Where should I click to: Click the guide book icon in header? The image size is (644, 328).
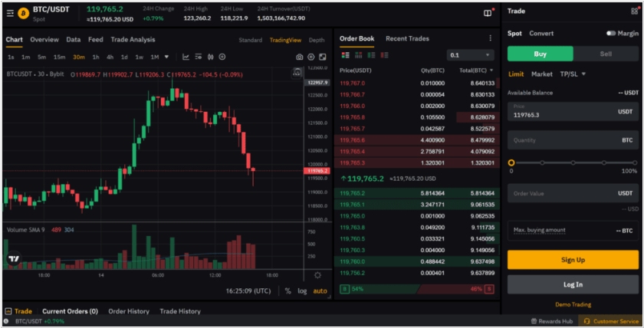coord(488,13)
